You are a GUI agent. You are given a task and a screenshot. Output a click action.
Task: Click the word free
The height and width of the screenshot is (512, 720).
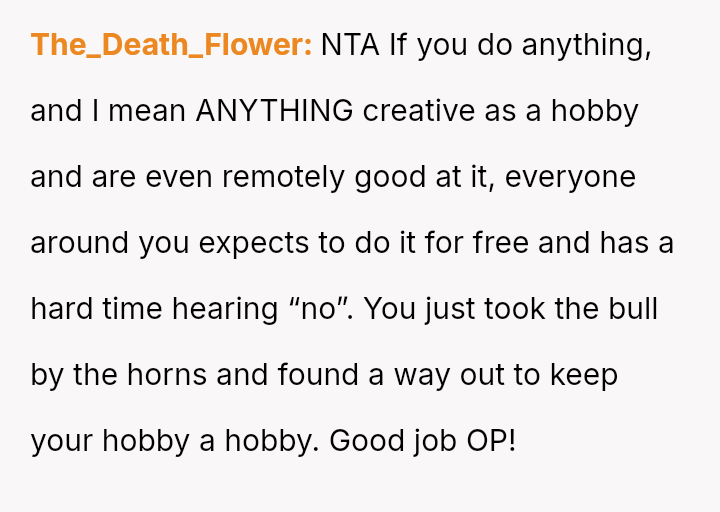click(x=502, y=243)
